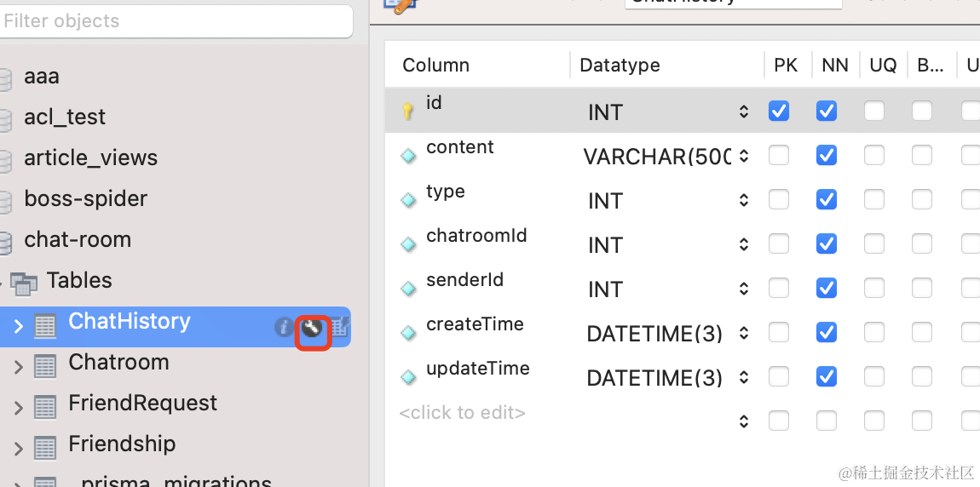The height and width of the screenshot is (487, 980).
Task: Select the Chatroom table icon
Action: click(45, 367)
